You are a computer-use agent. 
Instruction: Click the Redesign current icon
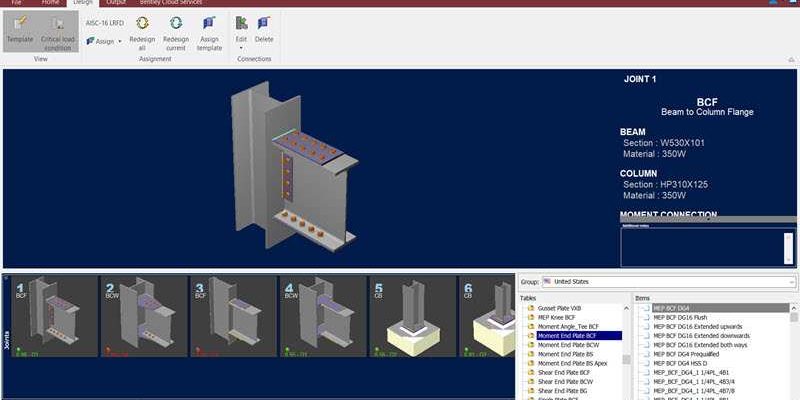coord(175,30)
